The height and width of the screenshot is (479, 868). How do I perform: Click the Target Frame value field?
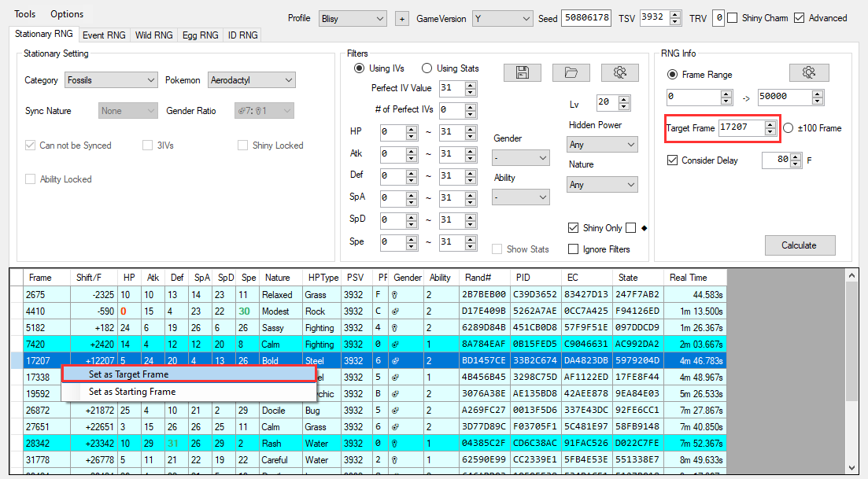(741, 127)
